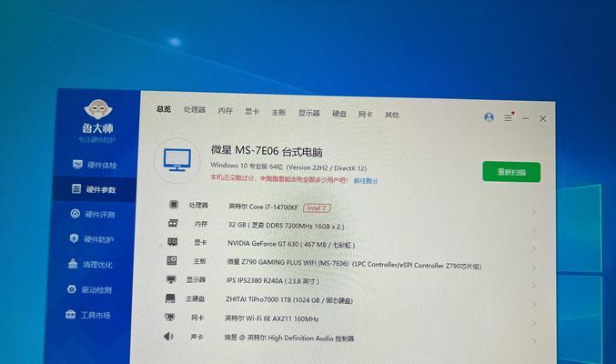Click the 显示器 monitor row icon

171,279
